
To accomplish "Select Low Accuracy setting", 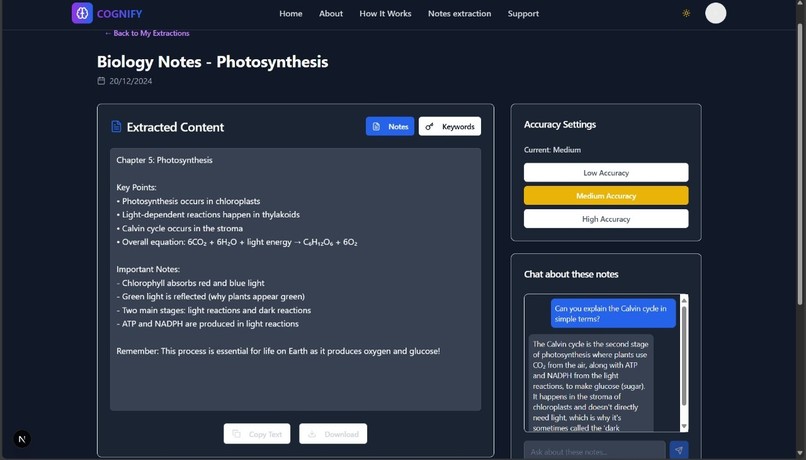I will 606,173.
